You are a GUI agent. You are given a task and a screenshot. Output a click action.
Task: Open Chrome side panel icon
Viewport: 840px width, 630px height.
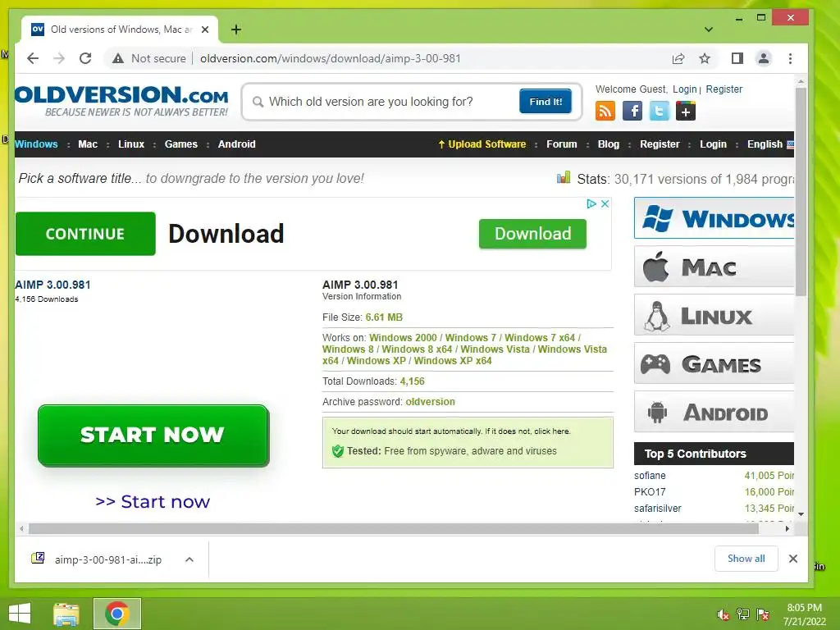[737, 58]
